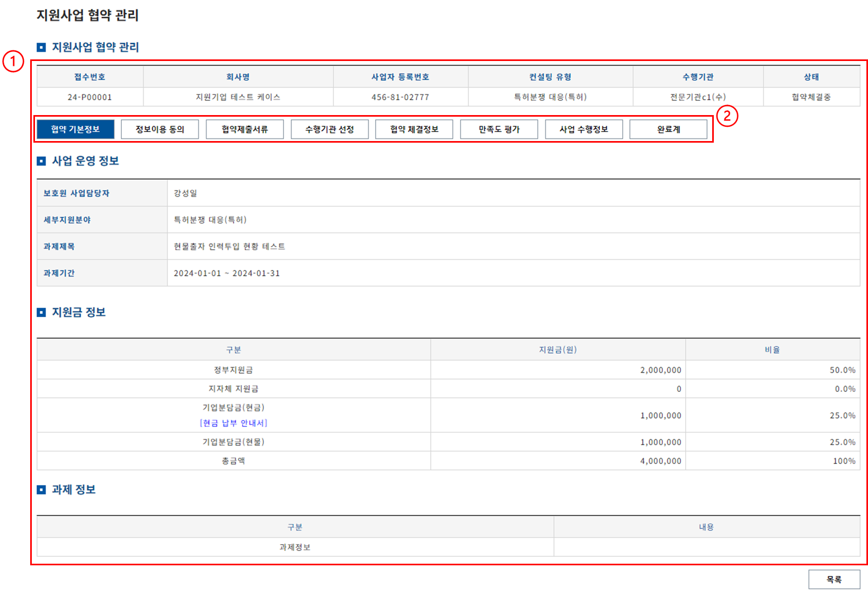Click the 상태 column header
868x595 pixels.
[x=811, y=77]
